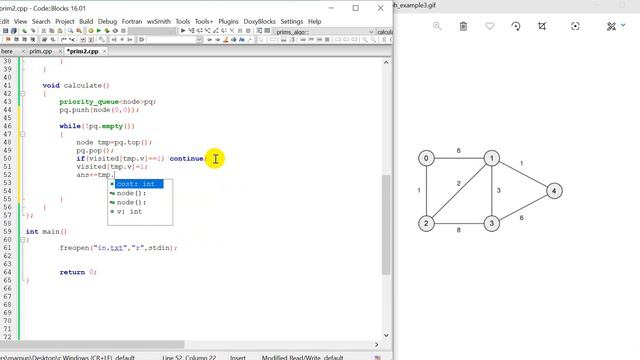640x360 pixels.
Task: Open Replace using the red magnifier icon
Action: (79, 31)
